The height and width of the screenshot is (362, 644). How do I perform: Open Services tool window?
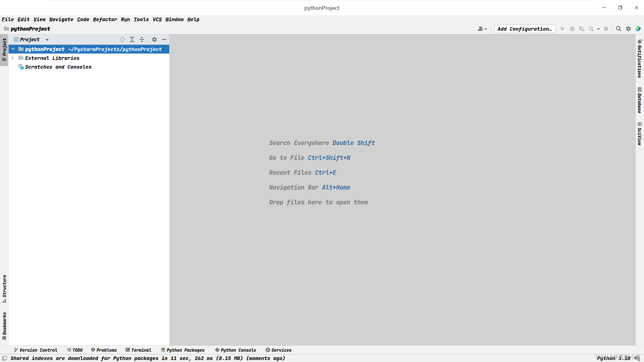(x=278, y=350)
